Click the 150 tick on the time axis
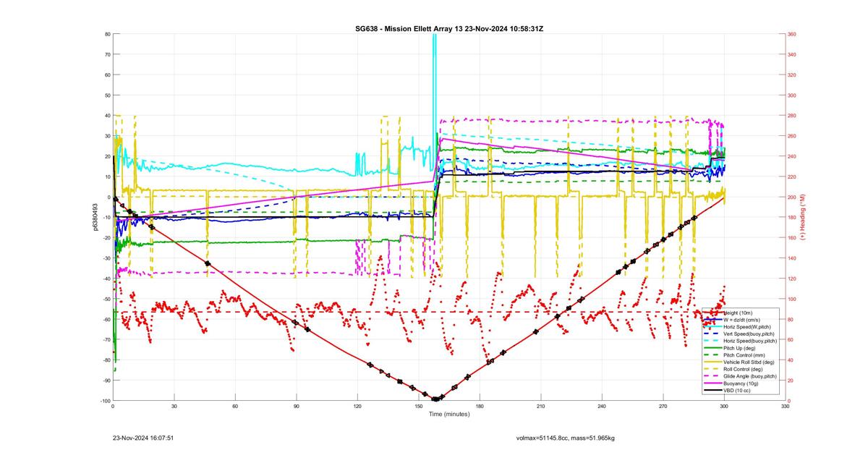This screenshot has height=450, width=868. point(418,407)
